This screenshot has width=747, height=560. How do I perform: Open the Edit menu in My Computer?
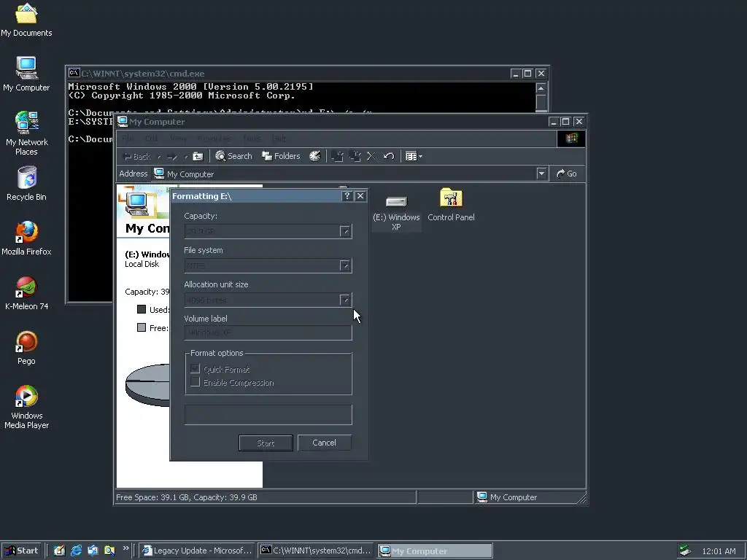point(152,139)
